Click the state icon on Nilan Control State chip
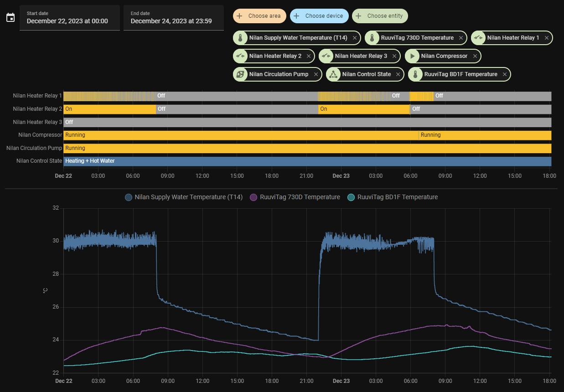This screenshot has height=392, width=564. (333, 74)
